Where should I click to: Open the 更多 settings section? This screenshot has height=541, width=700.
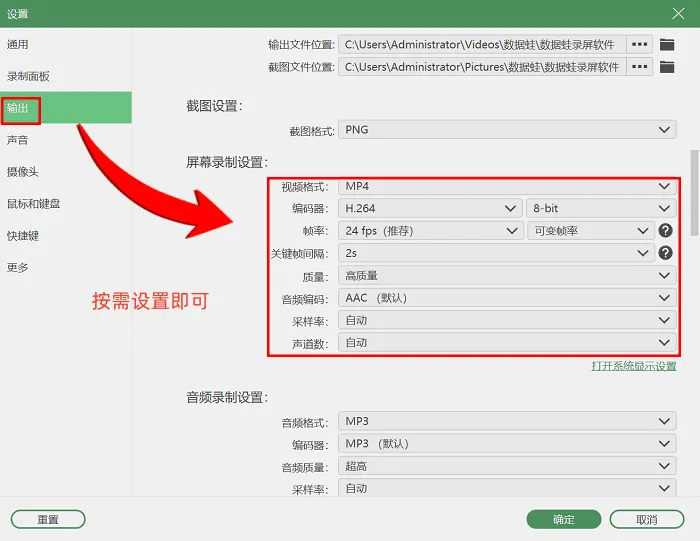tap(66, 267)
